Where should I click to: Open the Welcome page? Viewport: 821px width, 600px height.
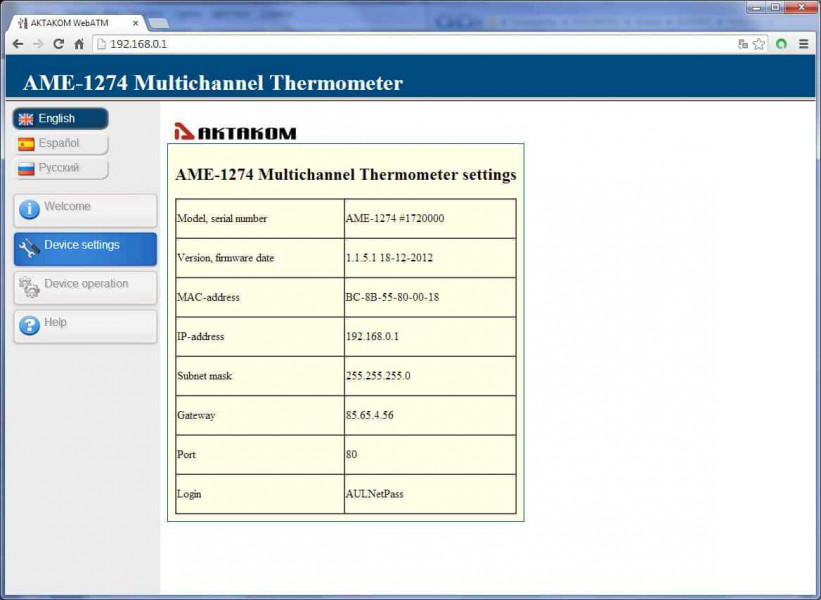click(x=85, y=210)
